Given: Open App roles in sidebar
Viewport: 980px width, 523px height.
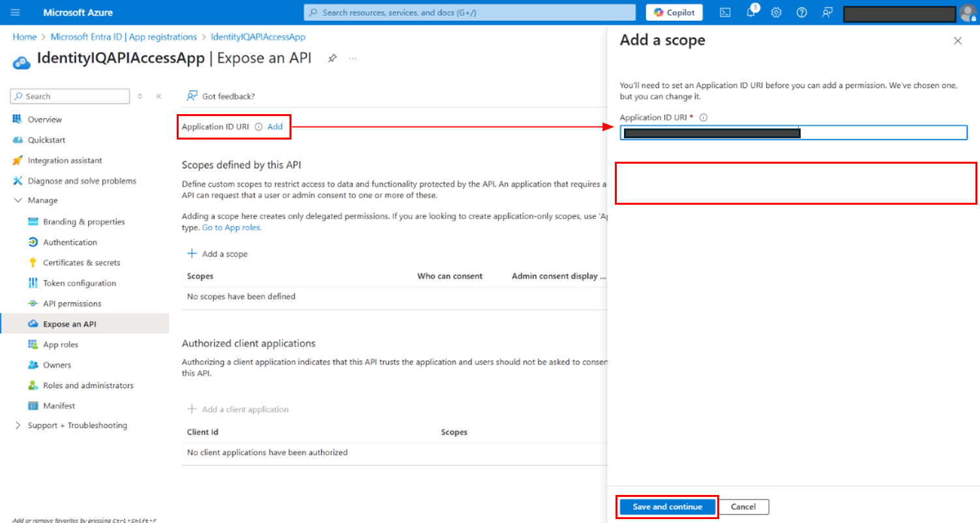Looking at the screenshot, I should 61,344.
